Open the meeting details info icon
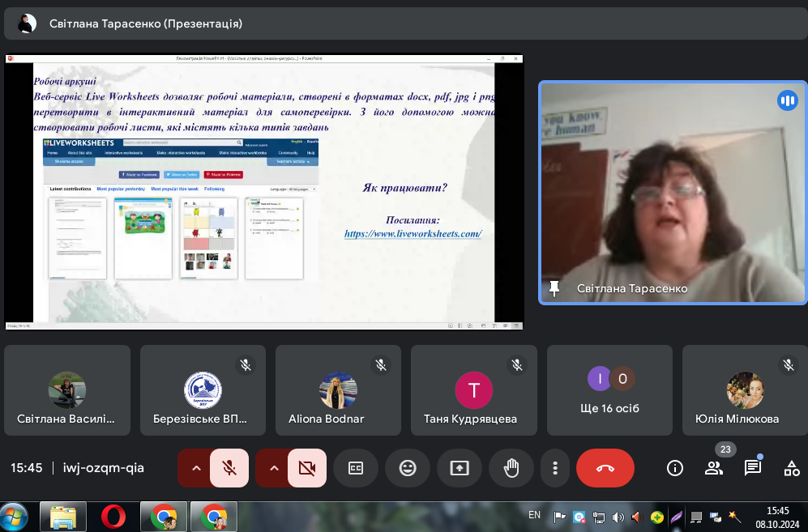Screen dimensions: 808x532 tap(674, 468)
